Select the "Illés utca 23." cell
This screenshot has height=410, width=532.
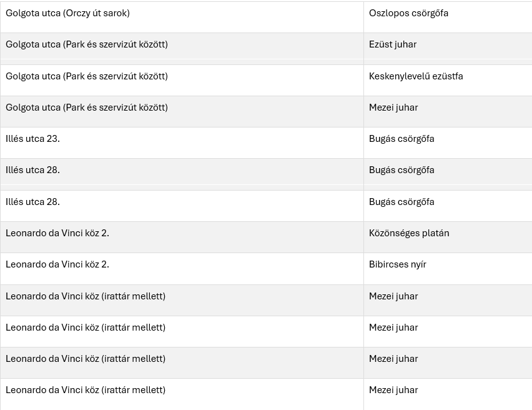point(32,139)
